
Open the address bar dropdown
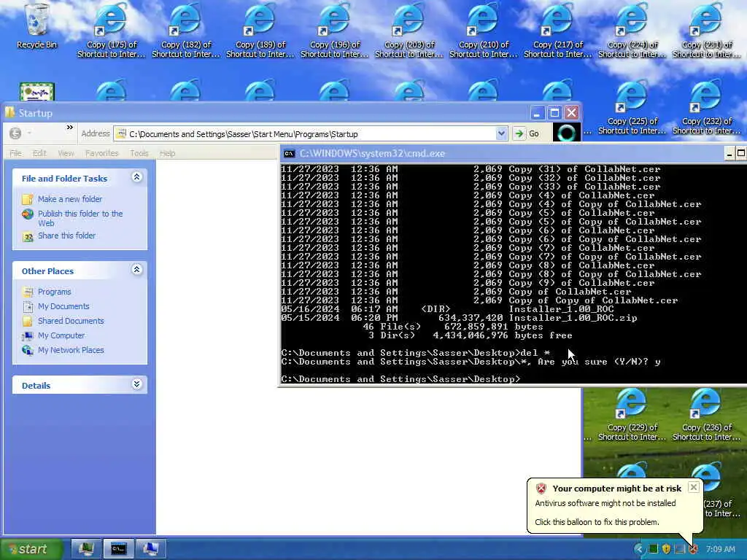click(x=501, y=134)
